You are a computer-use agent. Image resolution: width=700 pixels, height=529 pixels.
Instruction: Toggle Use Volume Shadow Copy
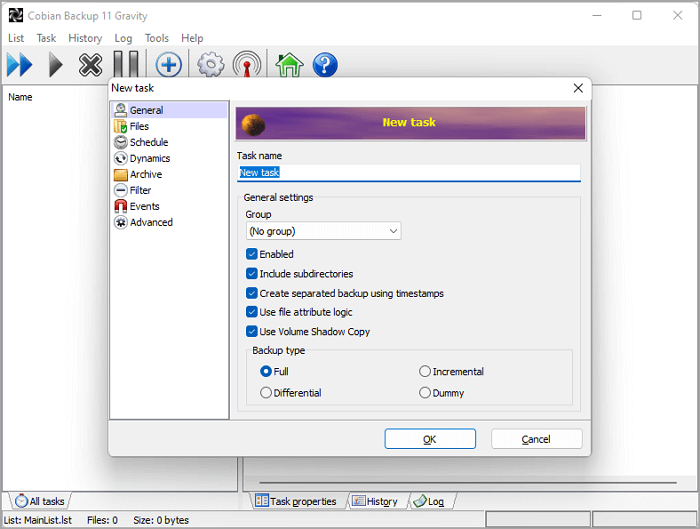pos(252,332)
